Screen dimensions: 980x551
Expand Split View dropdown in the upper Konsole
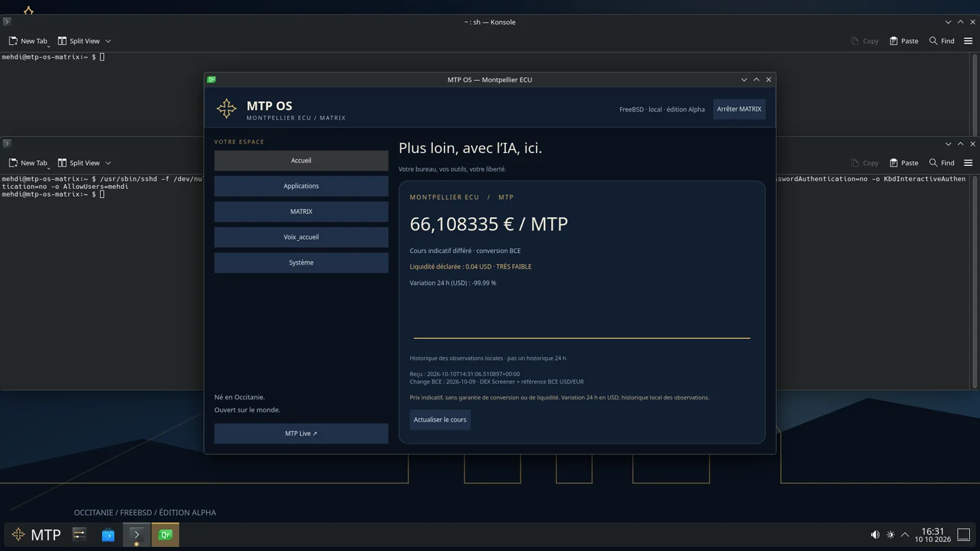tap(108, 41)
